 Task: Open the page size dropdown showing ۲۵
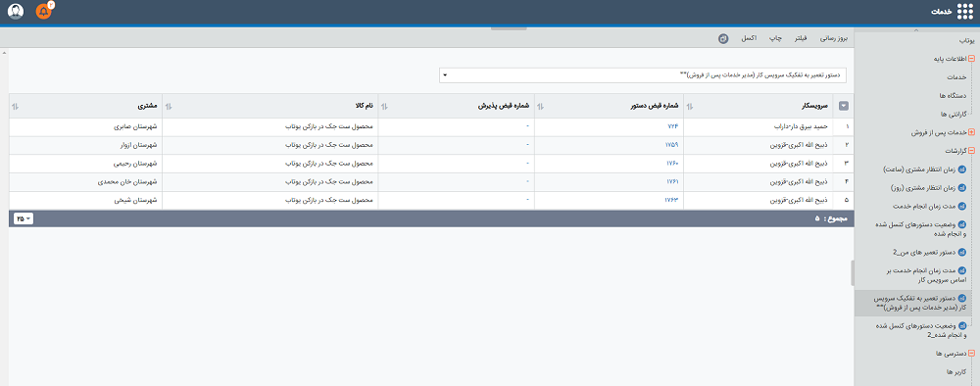[x=24, y=218]
